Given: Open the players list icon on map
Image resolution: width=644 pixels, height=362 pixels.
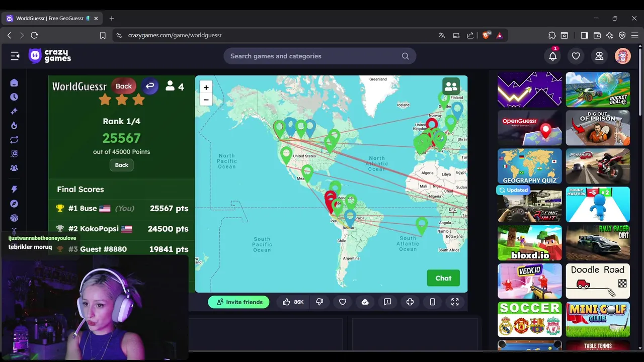Looking at the screenshot, I should 451,86.
